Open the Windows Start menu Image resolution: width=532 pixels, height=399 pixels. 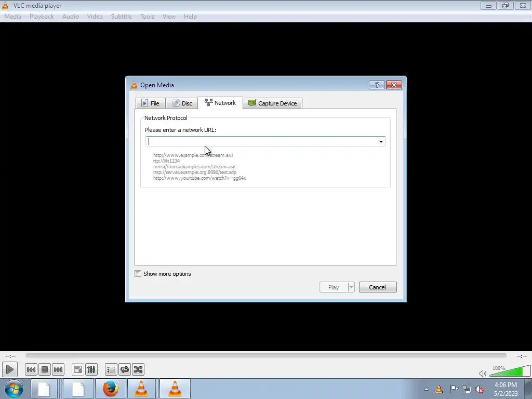tap(14, 389)
